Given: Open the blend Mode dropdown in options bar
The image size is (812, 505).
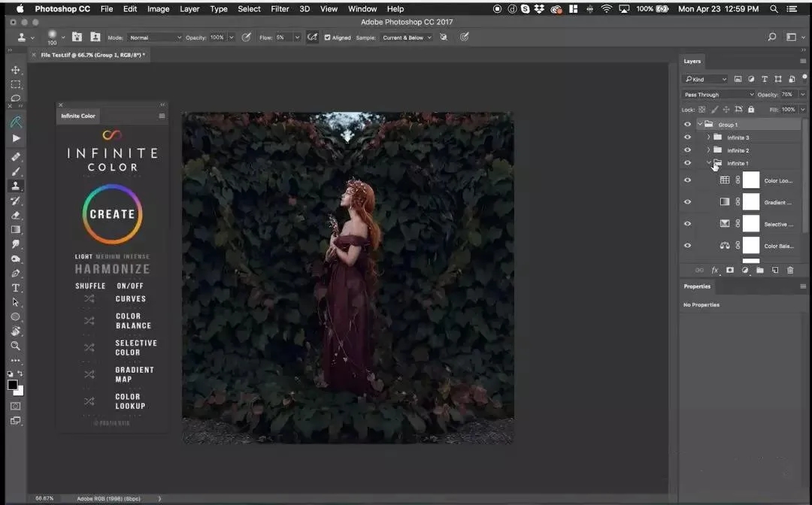Looking at the screenshot, I should point(155,38).
